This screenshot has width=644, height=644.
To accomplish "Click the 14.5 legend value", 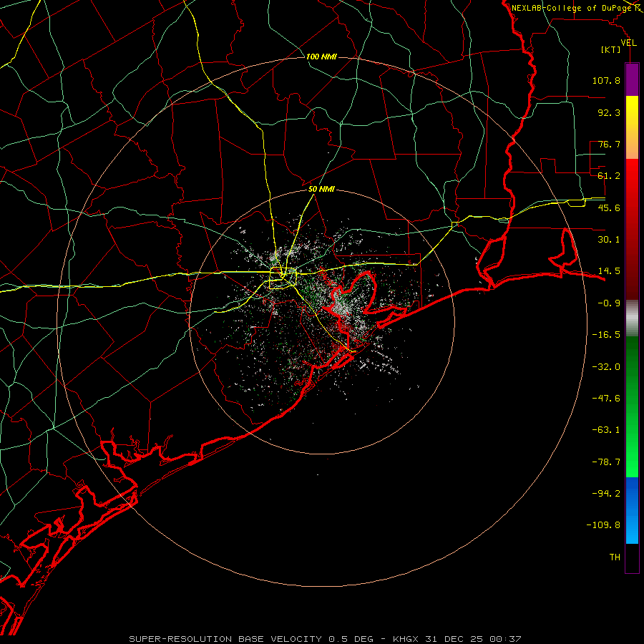I will click(x=609, y=271).
